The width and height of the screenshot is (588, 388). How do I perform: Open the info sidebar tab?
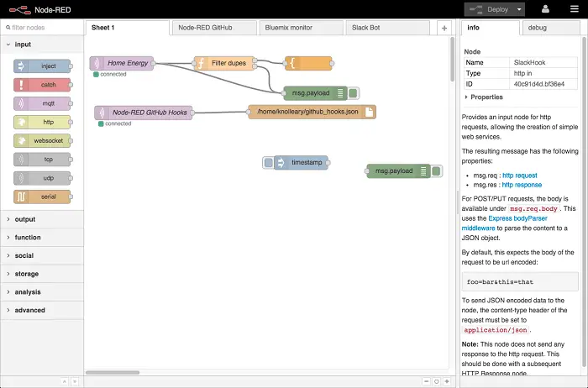click(490, 28)
